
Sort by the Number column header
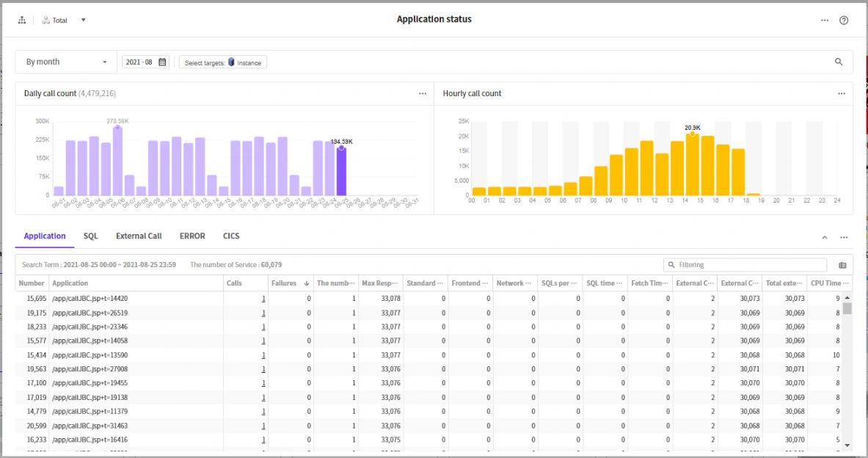click(32, 283)
